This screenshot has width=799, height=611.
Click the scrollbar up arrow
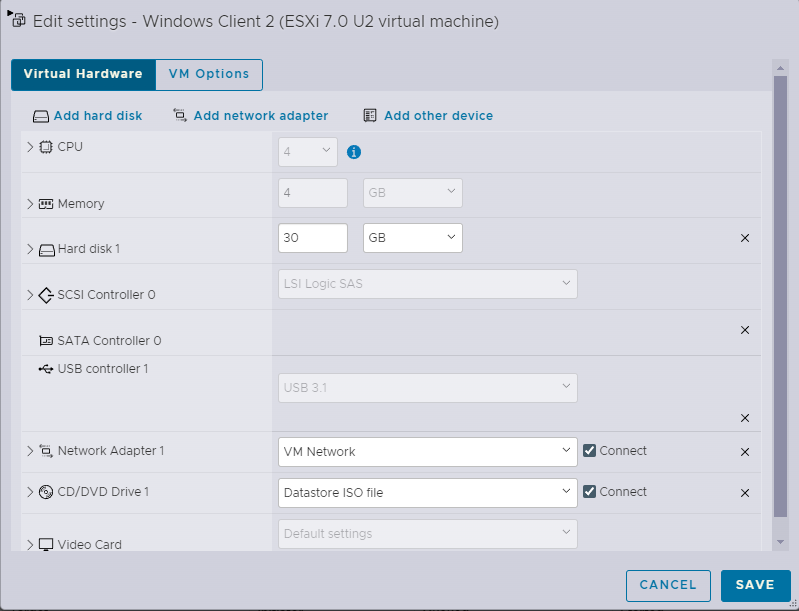coord(780,68)
